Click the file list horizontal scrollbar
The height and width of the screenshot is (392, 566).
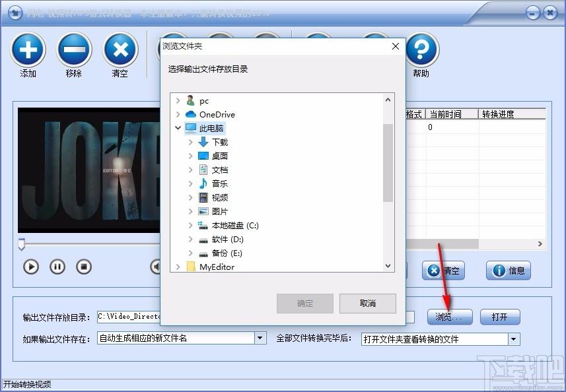pyautogui.click(x=442, y=244)
